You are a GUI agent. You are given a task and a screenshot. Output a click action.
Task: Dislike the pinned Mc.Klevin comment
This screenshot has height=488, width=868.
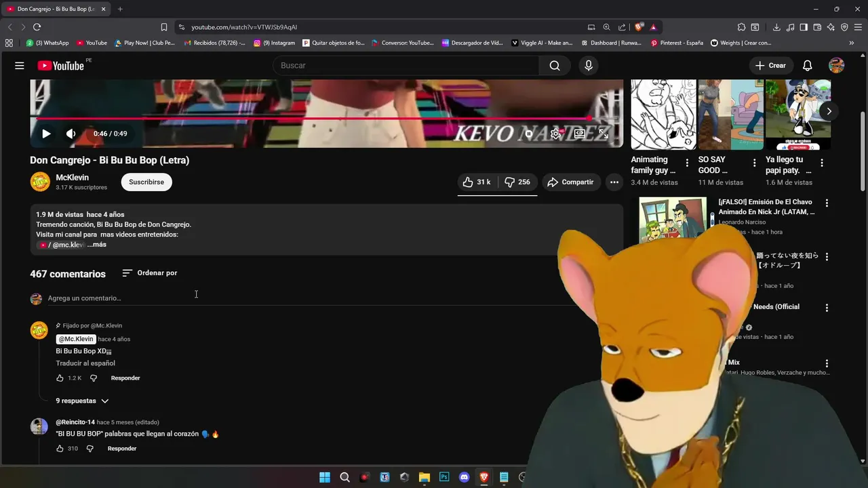94,378
